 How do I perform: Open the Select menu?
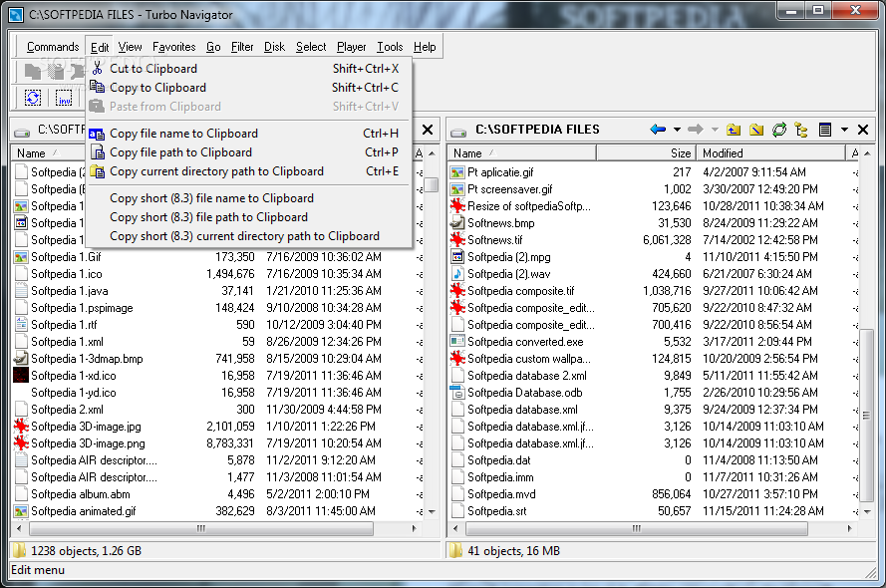tap(311, 47)
